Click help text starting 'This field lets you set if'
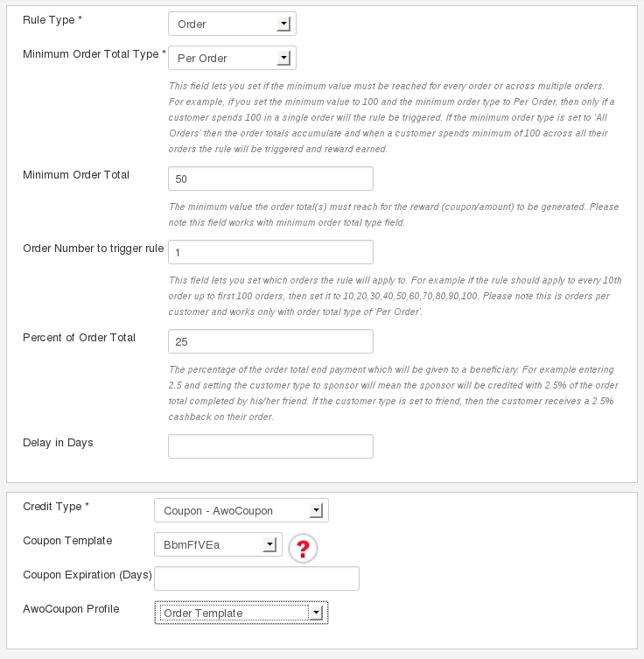This screenshot has width=644, height=659. (391, 117)
